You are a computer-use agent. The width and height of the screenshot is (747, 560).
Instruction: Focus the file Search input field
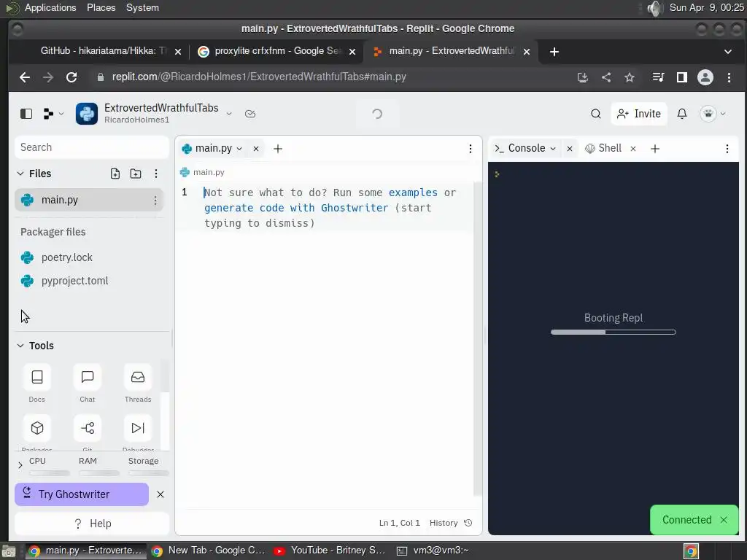(x=92, y=147)
